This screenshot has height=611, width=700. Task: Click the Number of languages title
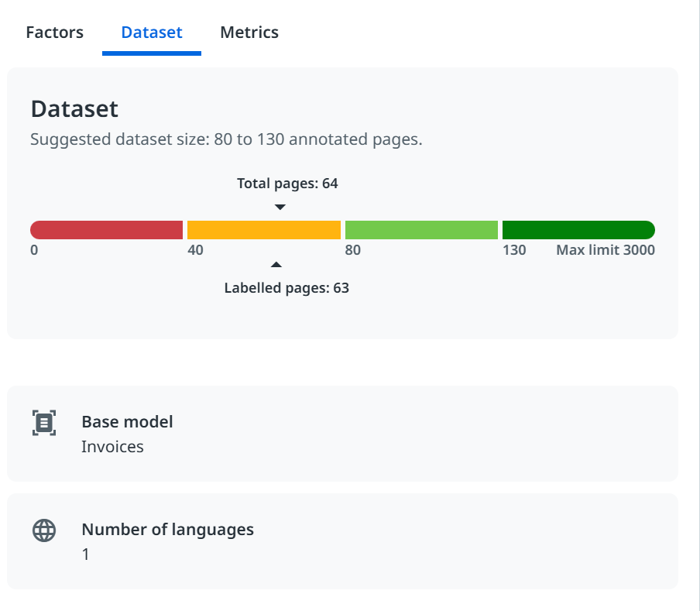tap(167, 530)
